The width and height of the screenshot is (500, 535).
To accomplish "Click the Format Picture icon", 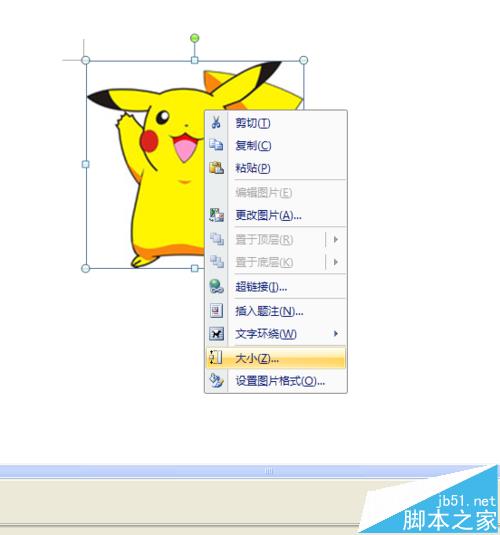I will (216, 380).
